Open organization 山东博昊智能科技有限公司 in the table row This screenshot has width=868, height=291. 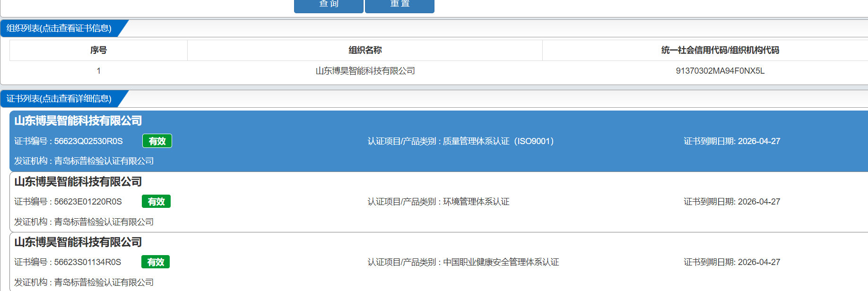[x=365, y=71]
